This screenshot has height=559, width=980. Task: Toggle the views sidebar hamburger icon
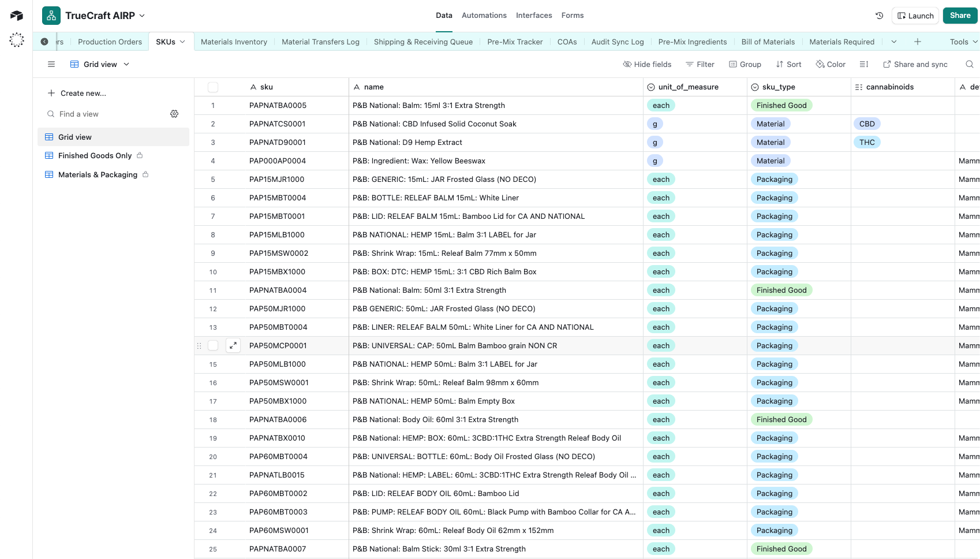tap(51, 64)
